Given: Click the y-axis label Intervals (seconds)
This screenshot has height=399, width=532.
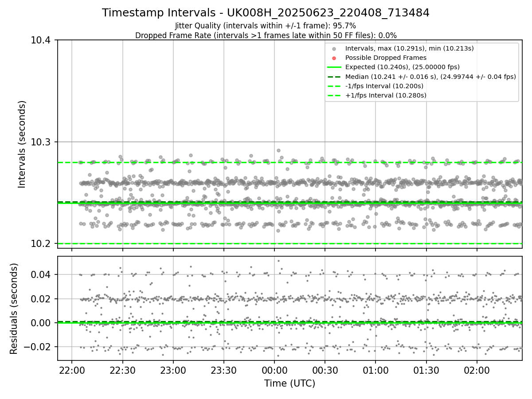Looking at the screenshot, I should (22, 144).
